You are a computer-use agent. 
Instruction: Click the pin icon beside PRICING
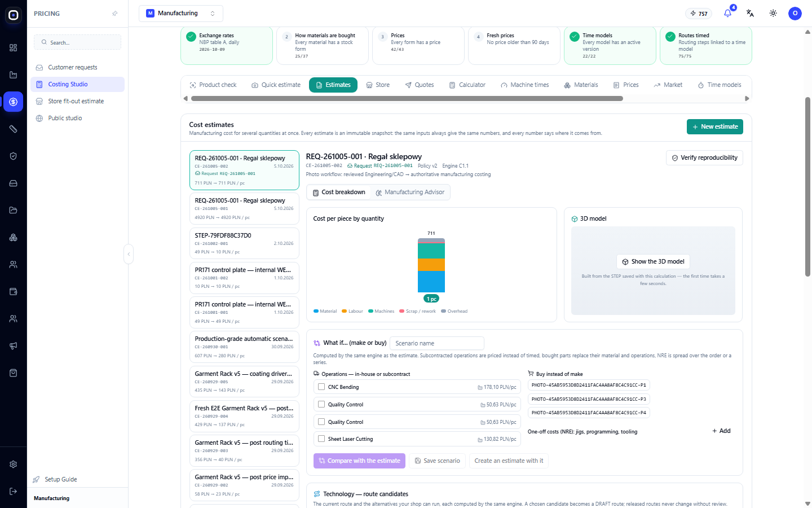(115, 14)
